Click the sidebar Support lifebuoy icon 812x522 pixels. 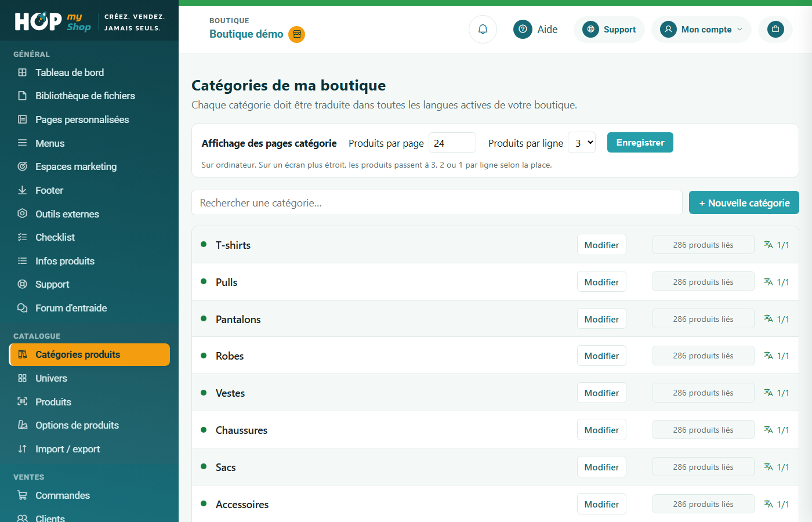pos(23,284)
